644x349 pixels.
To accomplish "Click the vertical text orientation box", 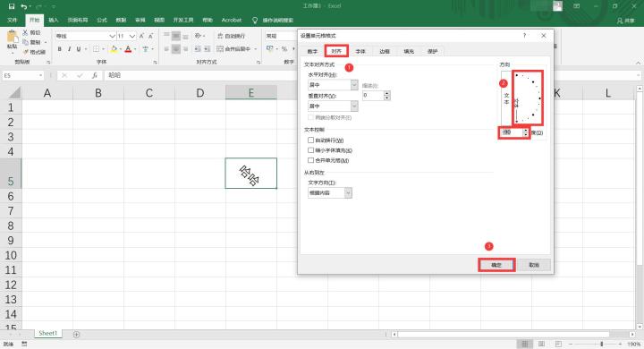I will coord(506,98).
